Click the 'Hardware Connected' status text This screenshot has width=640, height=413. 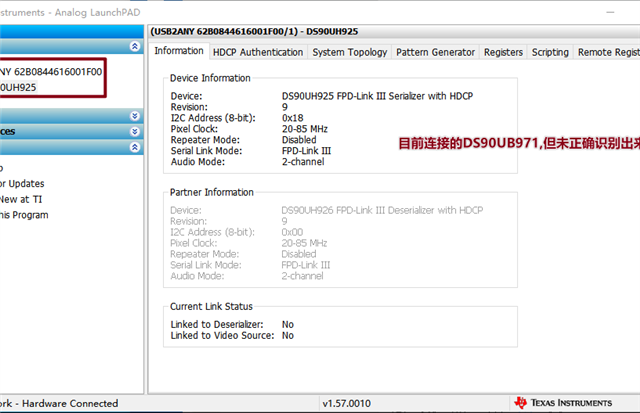(70, 404)
